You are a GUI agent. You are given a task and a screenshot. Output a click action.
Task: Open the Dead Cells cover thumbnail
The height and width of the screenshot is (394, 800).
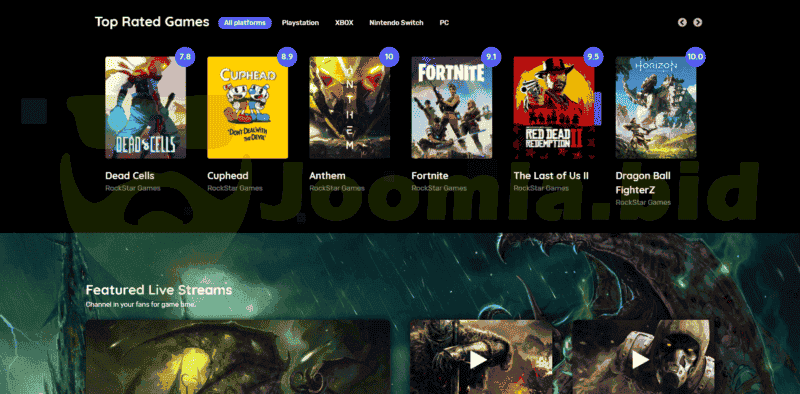(145, 108)
